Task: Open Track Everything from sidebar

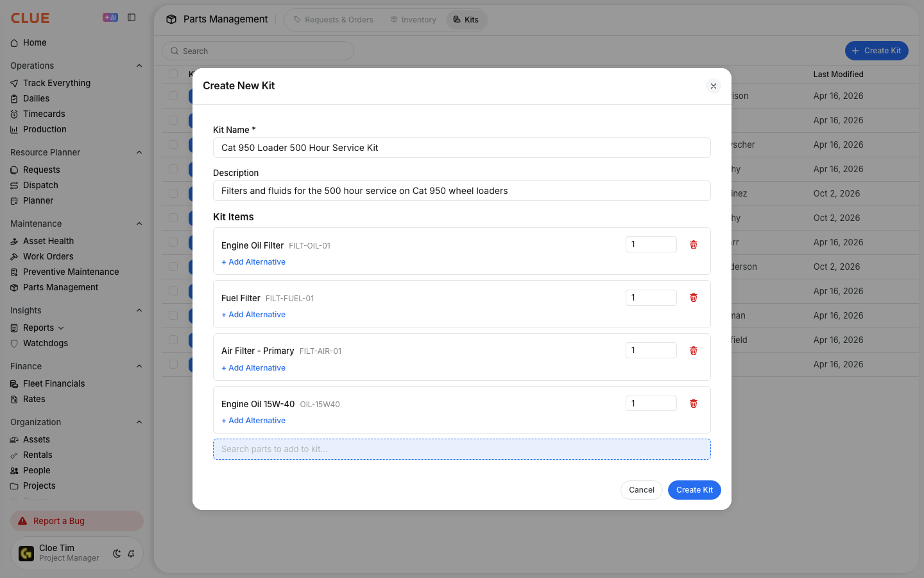Action: [x=56, y=83]
